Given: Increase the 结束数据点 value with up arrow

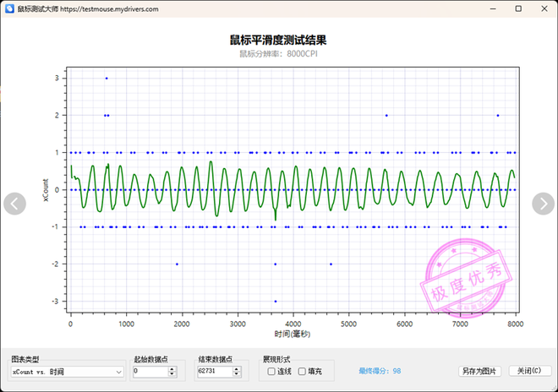Looking at the screenshot, I should [x=238, y=368].
